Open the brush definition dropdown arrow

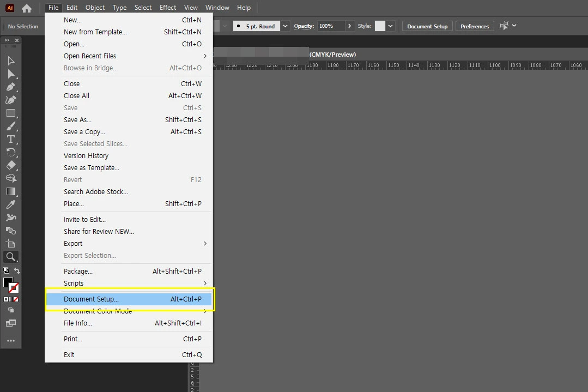[285, 26]
